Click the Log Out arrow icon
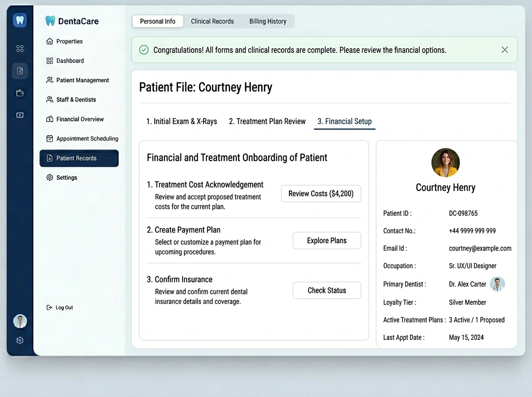The width and height of the screenshot is (532, 397). point(49,307)
